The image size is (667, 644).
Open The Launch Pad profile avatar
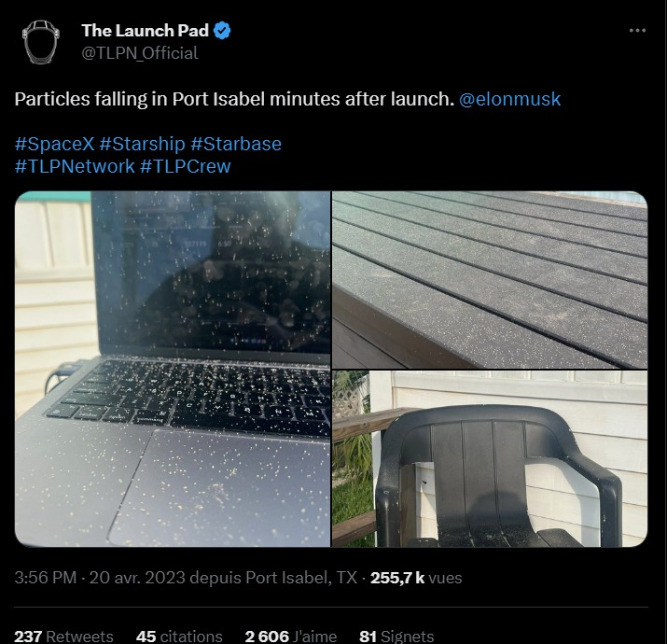click(x=41, y=42)
